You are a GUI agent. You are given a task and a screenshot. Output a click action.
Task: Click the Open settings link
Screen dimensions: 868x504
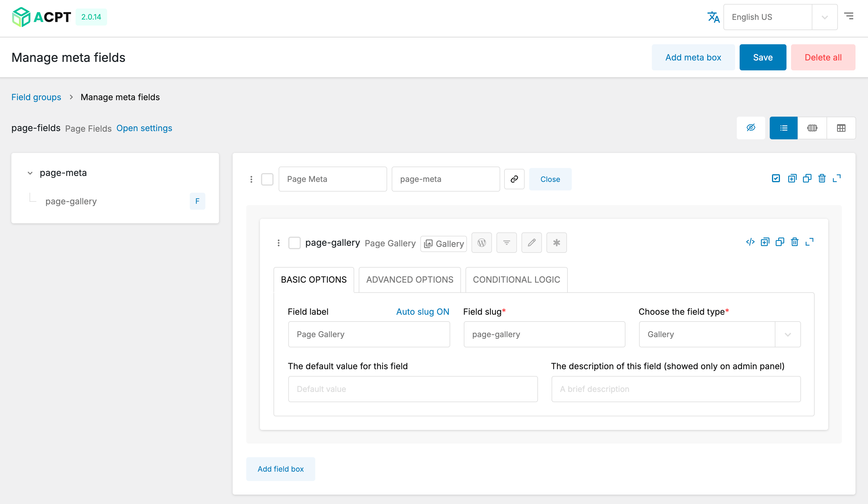[x=144, y=128]
